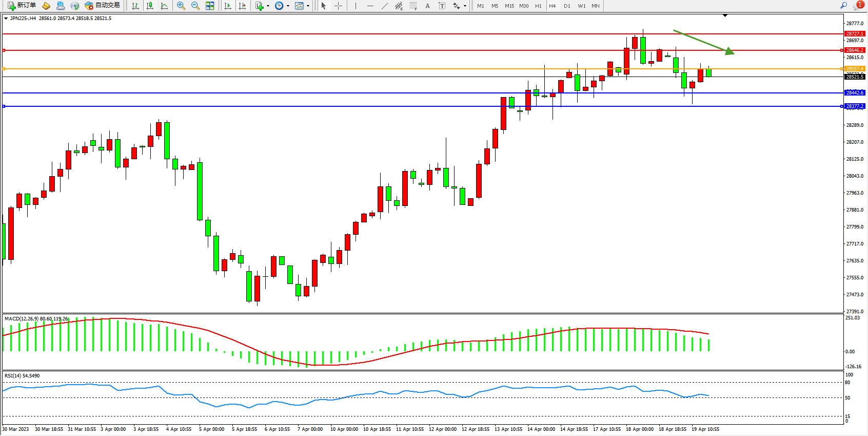The width and height of the screenshot is (868, 436).
Task: Click the New Order (新订单) button
Action: pos(22,6)
